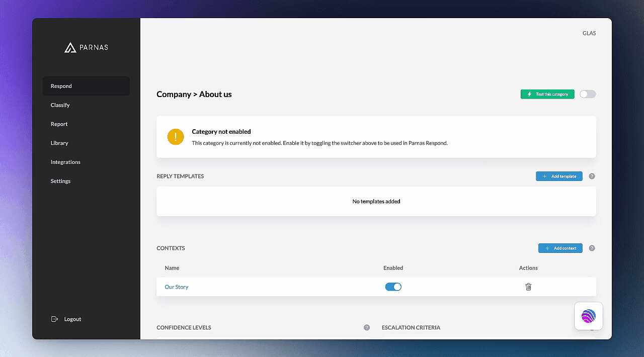Screen dimensions: 644x357
Task: Open Integrations from the sidebar
Action: (65, 162)
